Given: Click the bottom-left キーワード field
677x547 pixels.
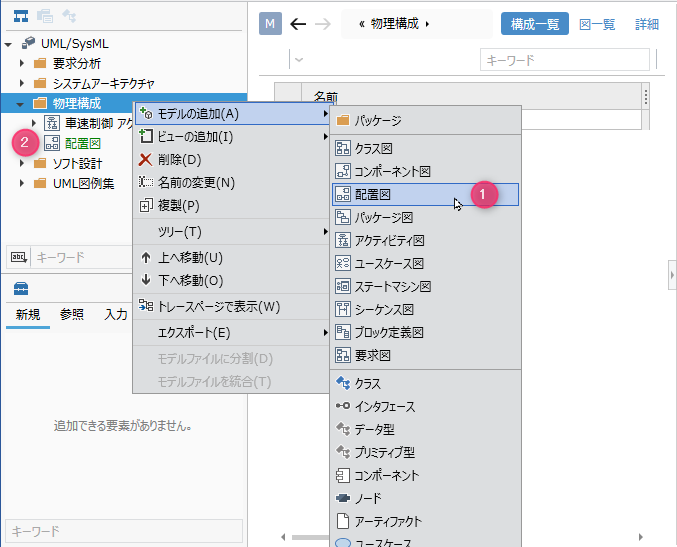Looking at the screenshot, I should pos(123,531).
